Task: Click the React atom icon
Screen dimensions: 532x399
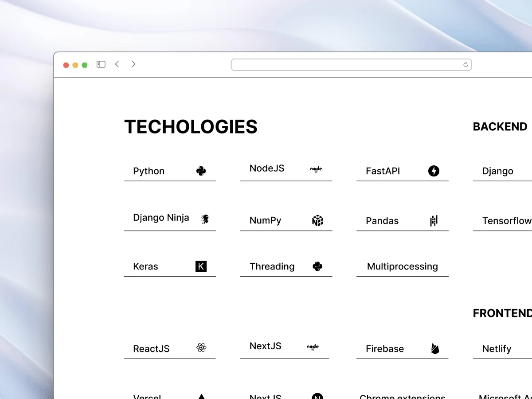Action: (201, 348)
